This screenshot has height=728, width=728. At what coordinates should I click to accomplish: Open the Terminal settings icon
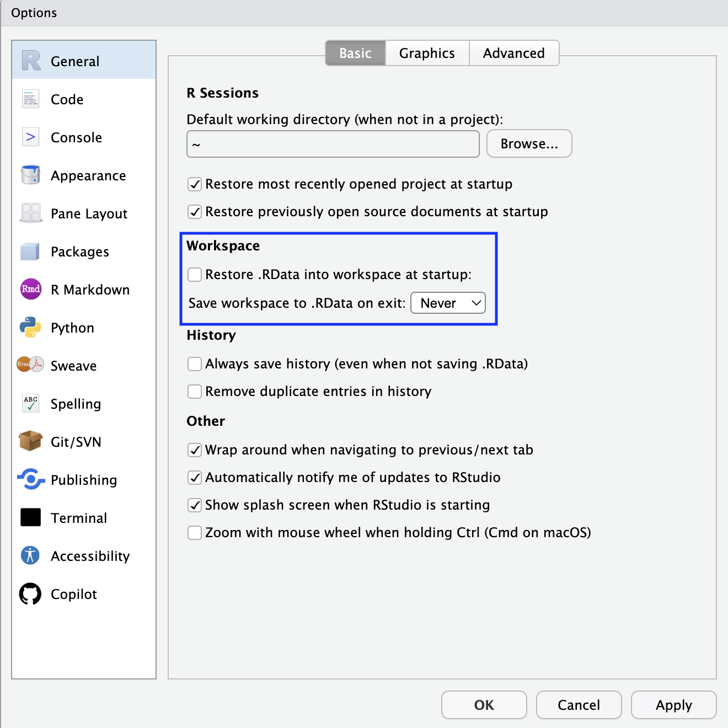pyautogui.click(x=30, y=517)
